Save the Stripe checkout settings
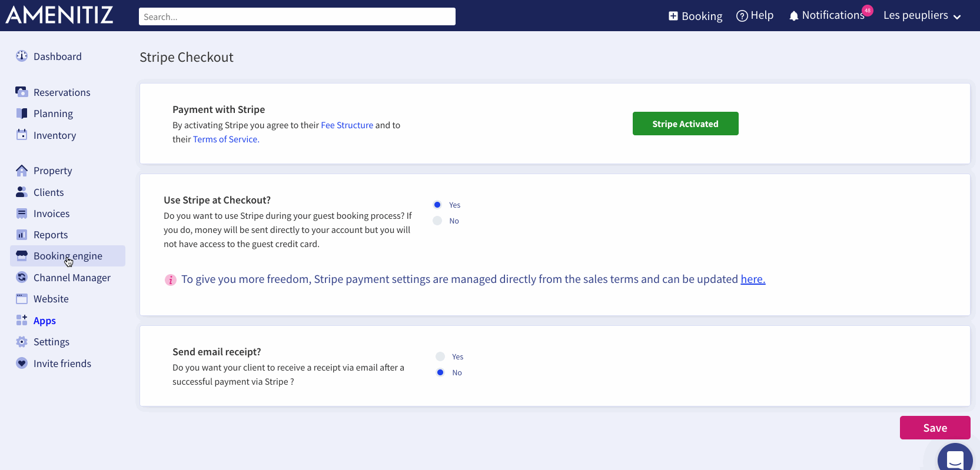Screen dimensions: 980x470 coord(935,428)
